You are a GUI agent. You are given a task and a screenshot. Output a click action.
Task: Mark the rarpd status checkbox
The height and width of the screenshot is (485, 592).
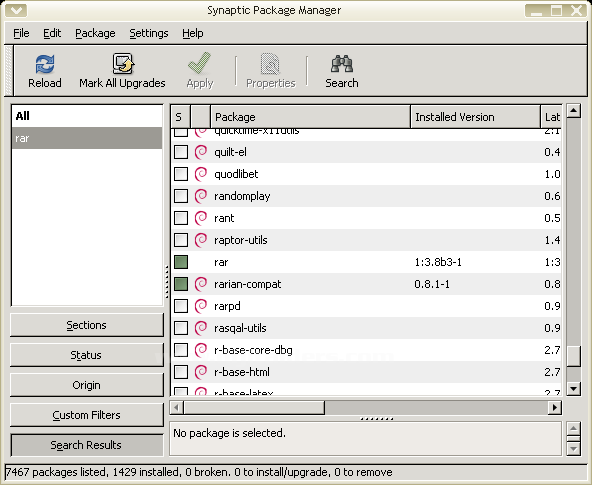coord(181,306)
